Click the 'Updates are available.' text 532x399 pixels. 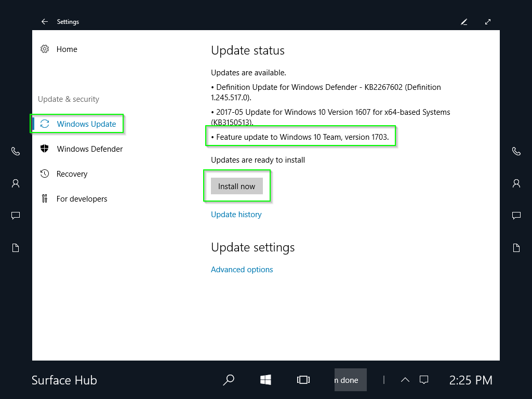(248, 73)
